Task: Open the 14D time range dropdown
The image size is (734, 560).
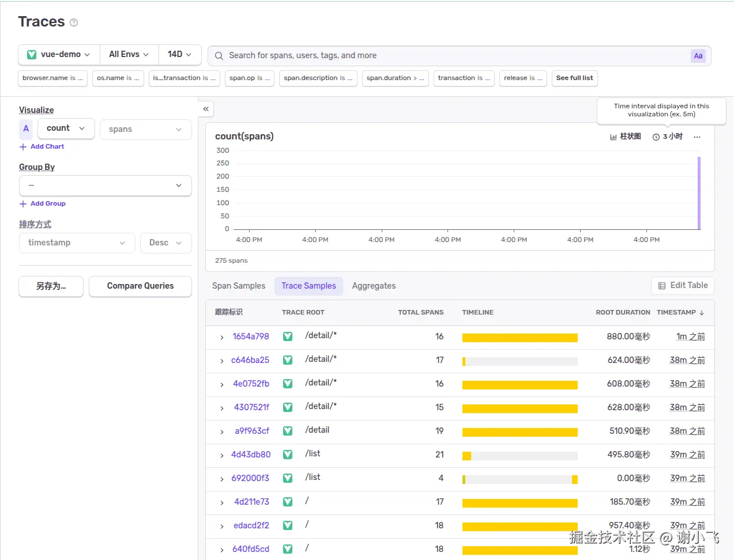Action: pyautogui.click(x=179, y=55)
